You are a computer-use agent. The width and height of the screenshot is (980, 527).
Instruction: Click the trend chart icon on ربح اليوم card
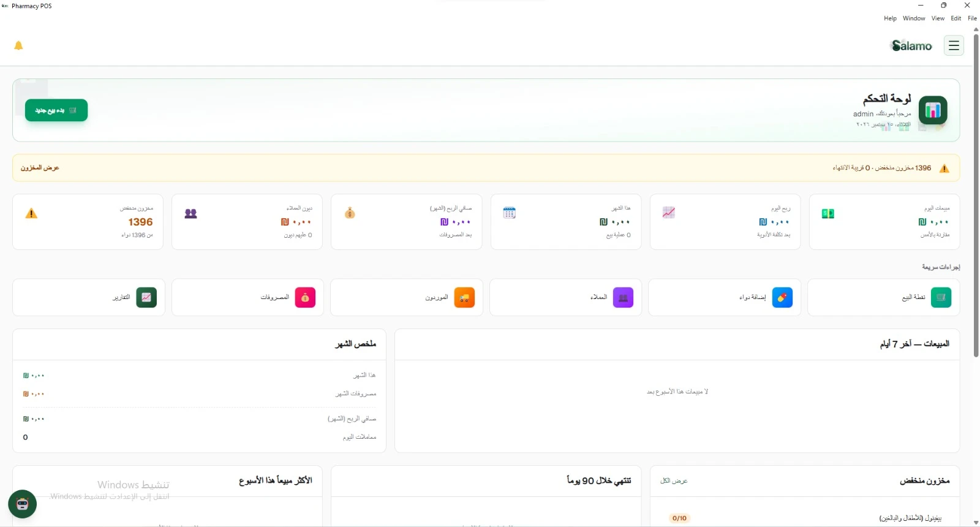pyautogui.click(x=669, y=213)
